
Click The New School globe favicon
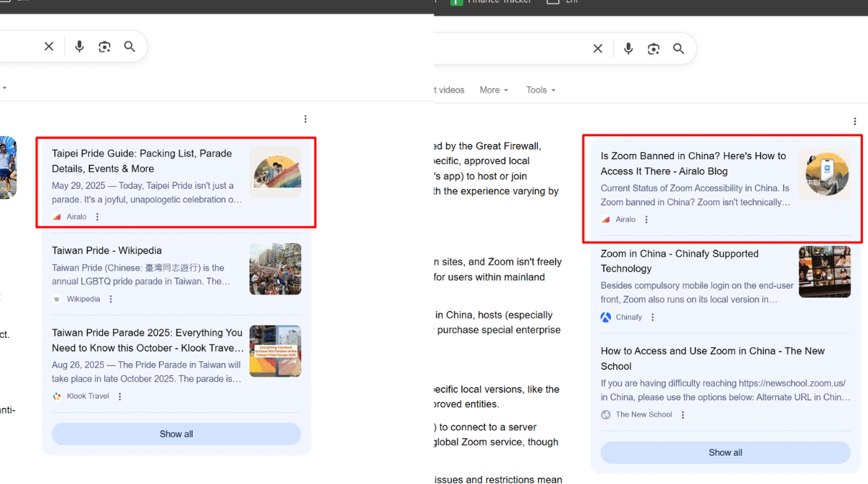(x=606, y=415)
